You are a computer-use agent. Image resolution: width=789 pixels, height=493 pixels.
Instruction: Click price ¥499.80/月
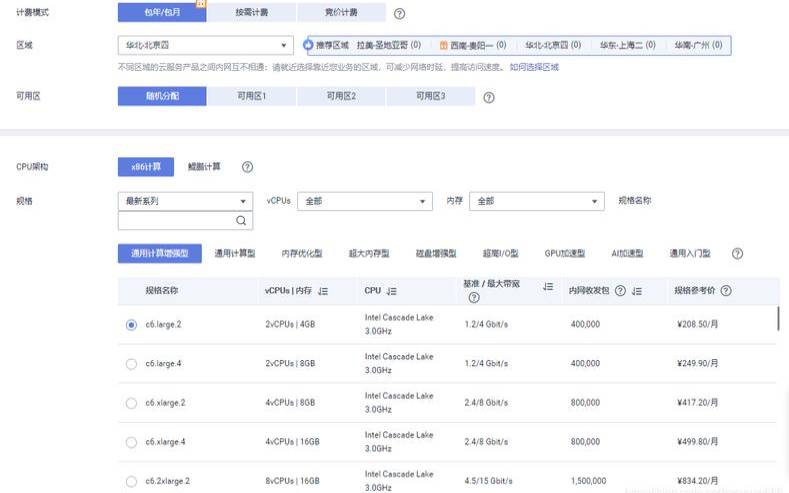[x=697, y=442]
